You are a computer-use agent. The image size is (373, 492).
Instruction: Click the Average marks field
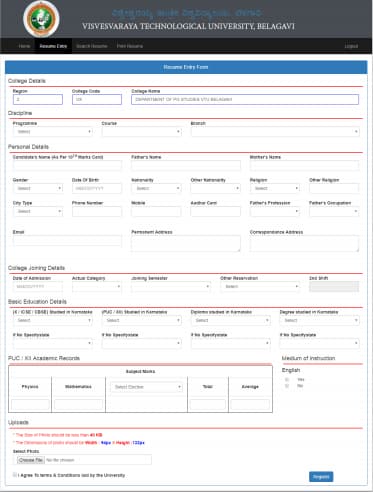pyautogui.click(x=250, y=404)
